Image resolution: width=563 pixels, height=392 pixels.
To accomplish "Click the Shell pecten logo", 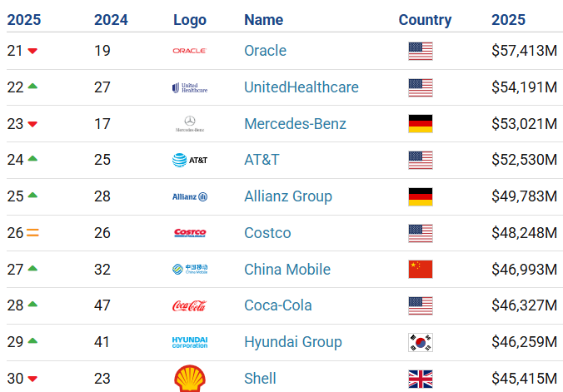I will [x=190, y=377].
